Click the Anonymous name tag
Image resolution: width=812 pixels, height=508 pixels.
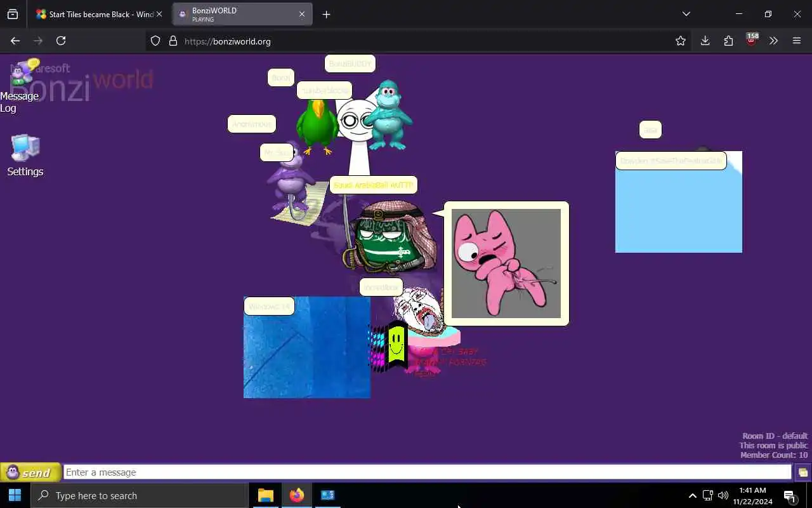252,124
